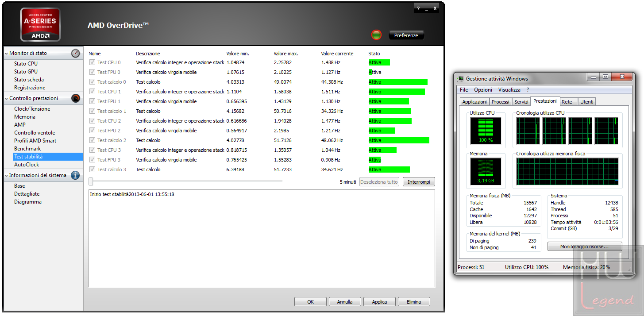Collapse the Controllo prestazioni section chevron
The image size is (644, 316).
tap(6, 99)
